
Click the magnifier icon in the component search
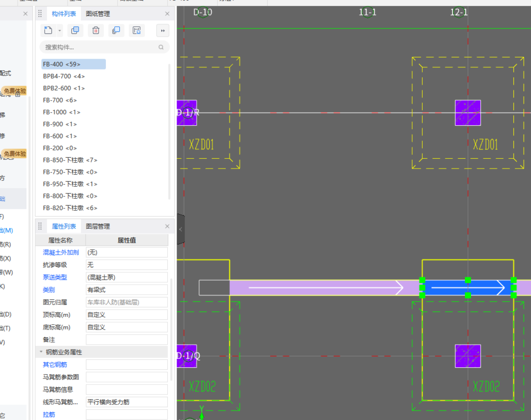[161, 47]
